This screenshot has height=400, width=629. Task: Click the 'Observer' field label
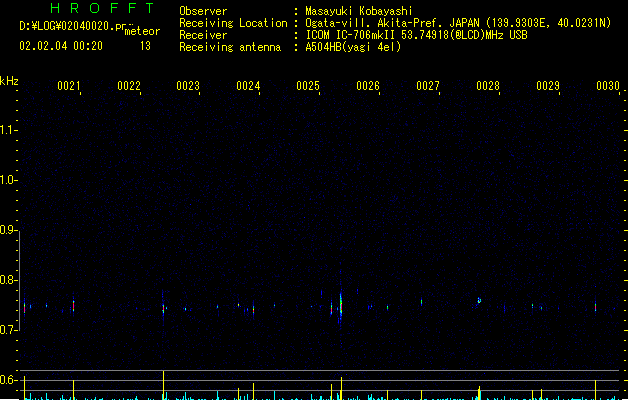203,11
